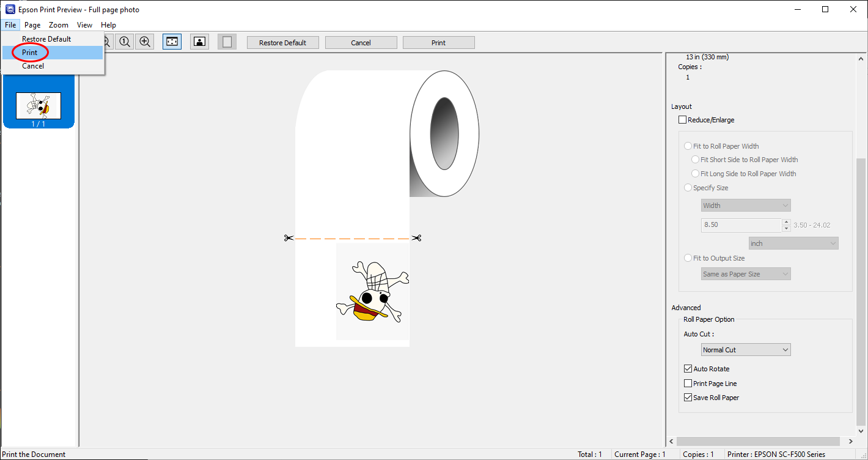Click the zoom in magnifier icon

145,42
